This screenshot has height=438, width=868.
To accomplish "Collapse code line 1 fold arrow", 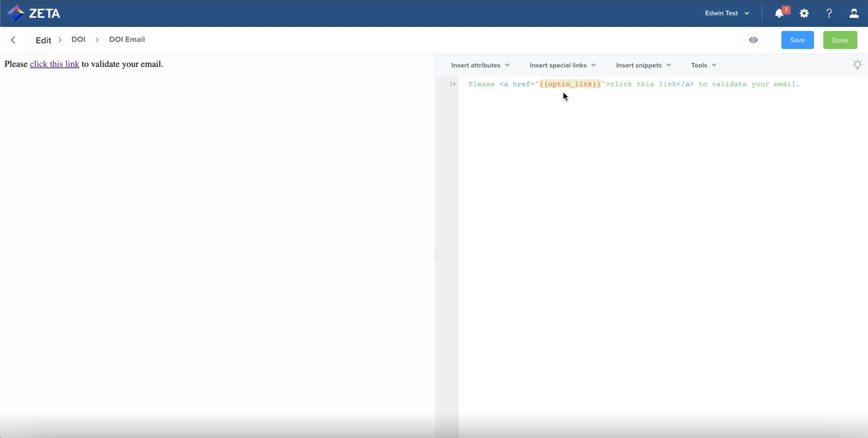I will (455, 84).
